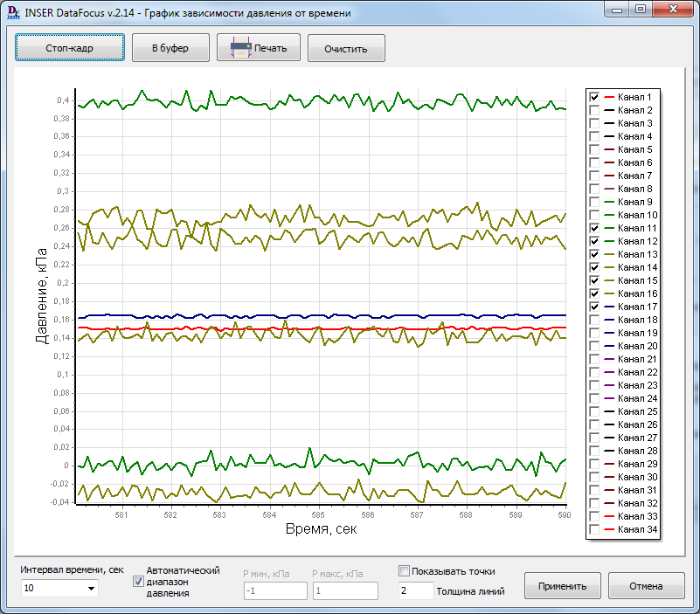Click the 585 tick label on time axis
Viewport: 700px width, 614px height.
point(318,515)
